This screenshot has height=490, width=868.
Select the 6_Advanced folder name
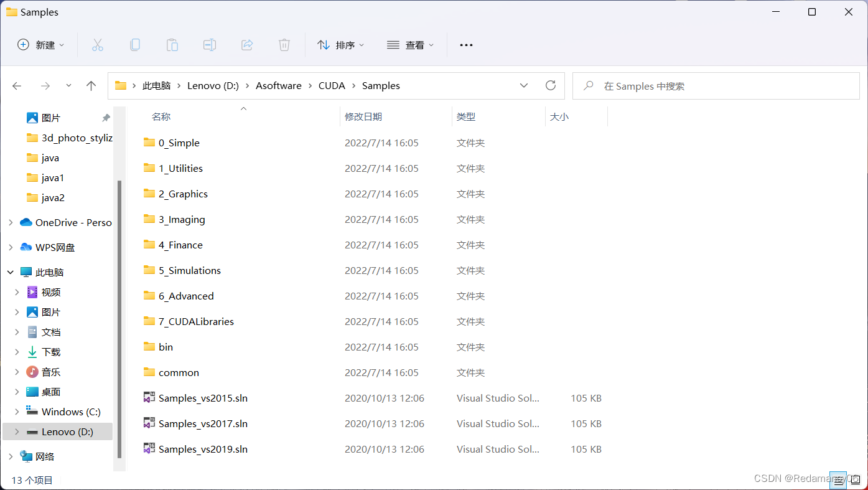point(186,296)
